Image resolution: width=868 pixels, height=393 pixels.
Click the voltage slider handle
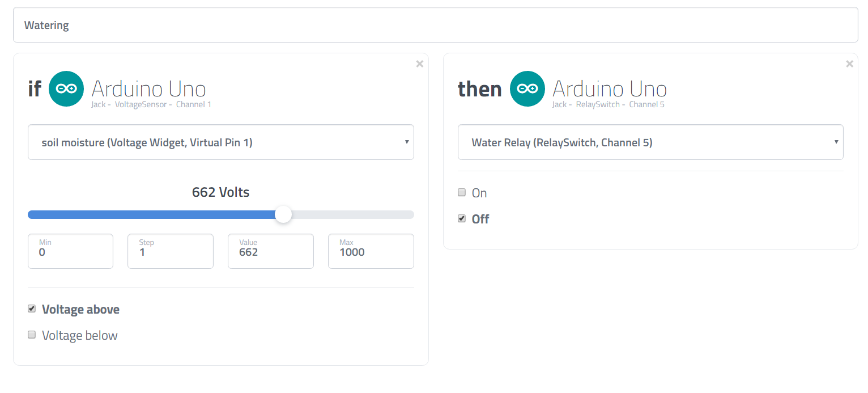point(283,214)
